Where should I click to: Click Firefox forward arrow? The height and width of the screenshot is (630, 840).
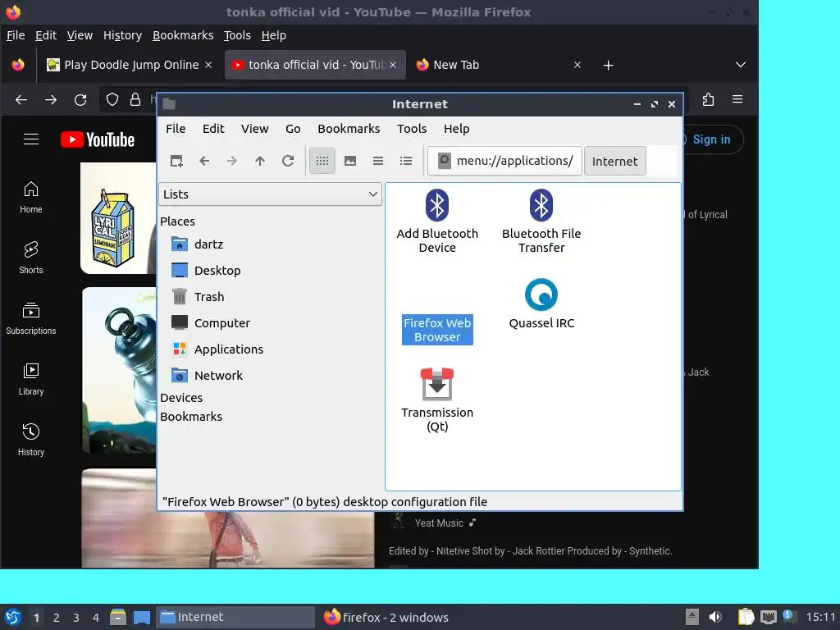tap(51, 99)
